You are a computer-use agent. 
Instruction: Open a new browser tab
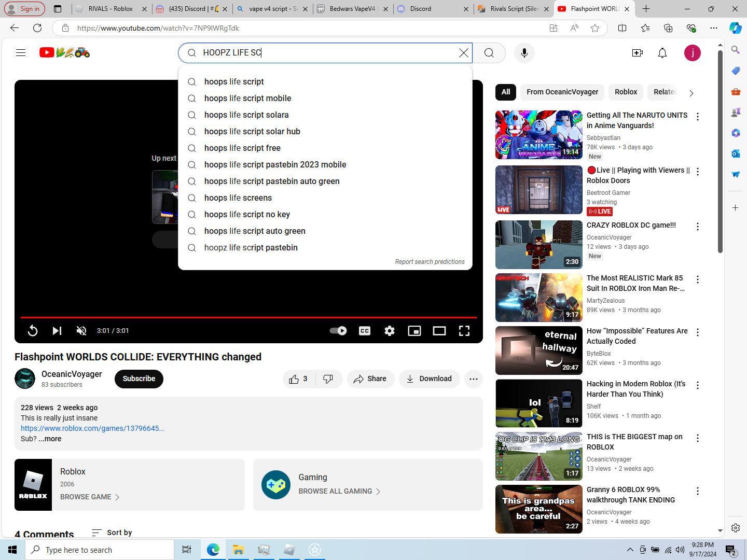coord(646,9)
